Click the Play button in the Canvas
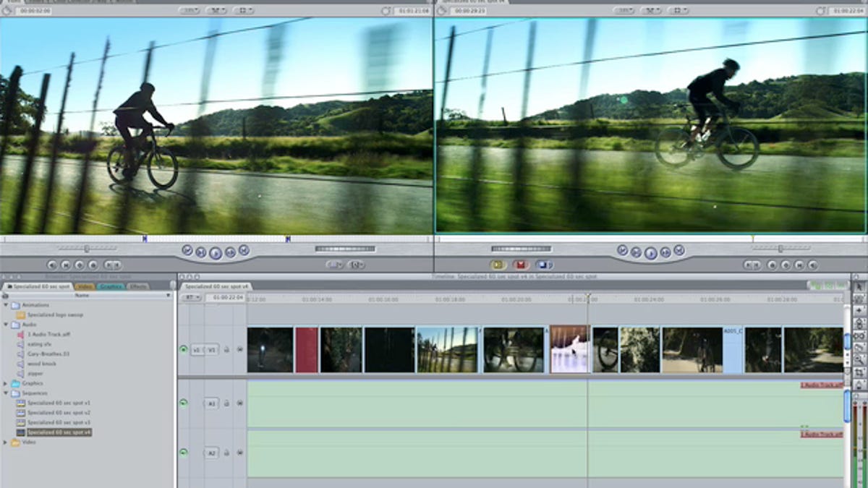 [650, 252]
